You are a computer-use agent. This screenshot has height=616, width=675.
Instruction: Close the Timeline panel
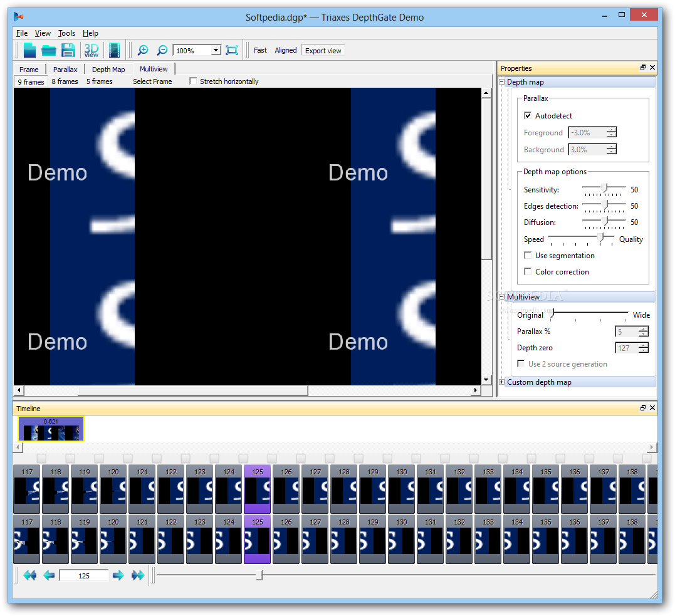pos(652,408)
